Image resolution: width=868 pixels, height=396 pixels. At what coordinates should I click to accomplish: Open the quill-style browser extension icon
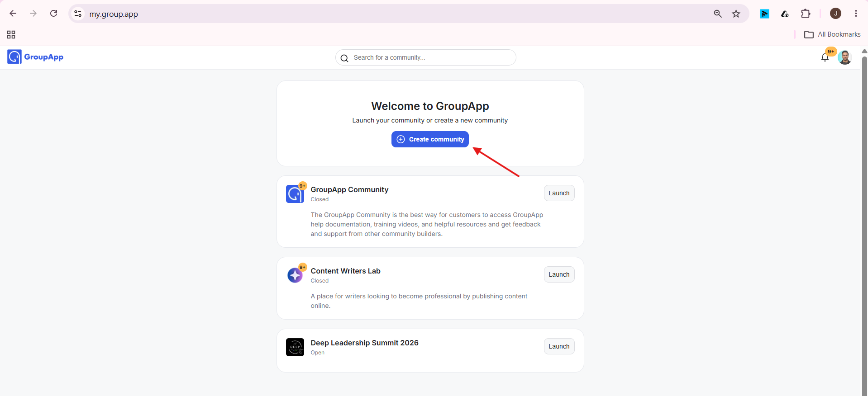(785, 14)
